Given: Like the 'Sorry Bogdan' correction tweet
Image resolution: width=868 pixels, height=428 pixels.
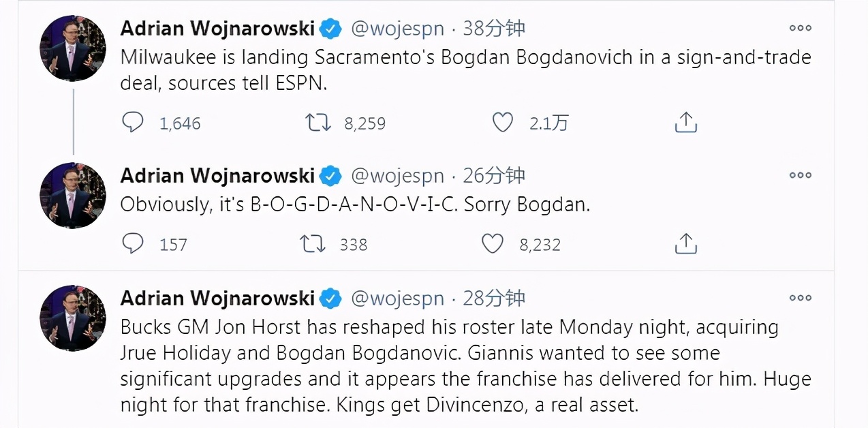Looking at the screenshot, I should pos(493,244).
